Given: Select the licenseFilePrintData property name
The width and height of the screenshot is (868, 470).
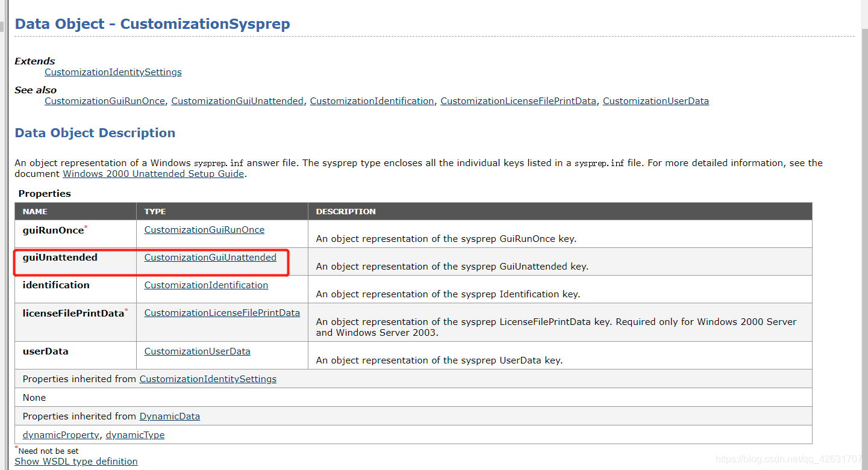Looking at the screenshot, I should click(73, 313).
